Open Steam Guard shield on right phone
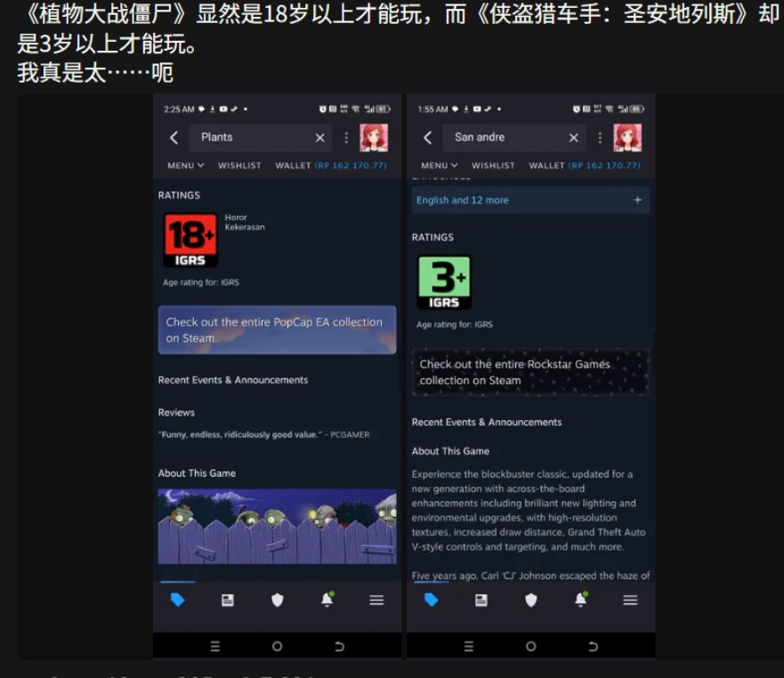This screenshot has width=784, height=678. click(530, 600)
